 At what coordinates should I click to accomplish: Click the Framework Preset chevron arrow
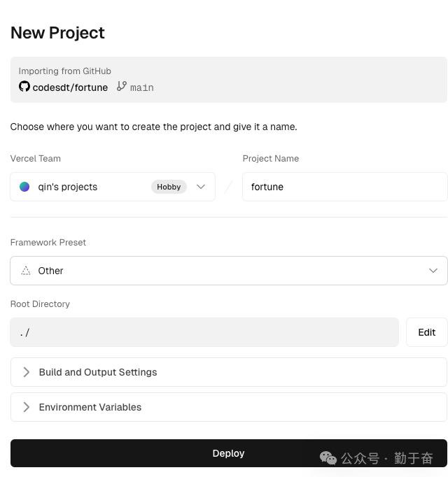point(433,271)
